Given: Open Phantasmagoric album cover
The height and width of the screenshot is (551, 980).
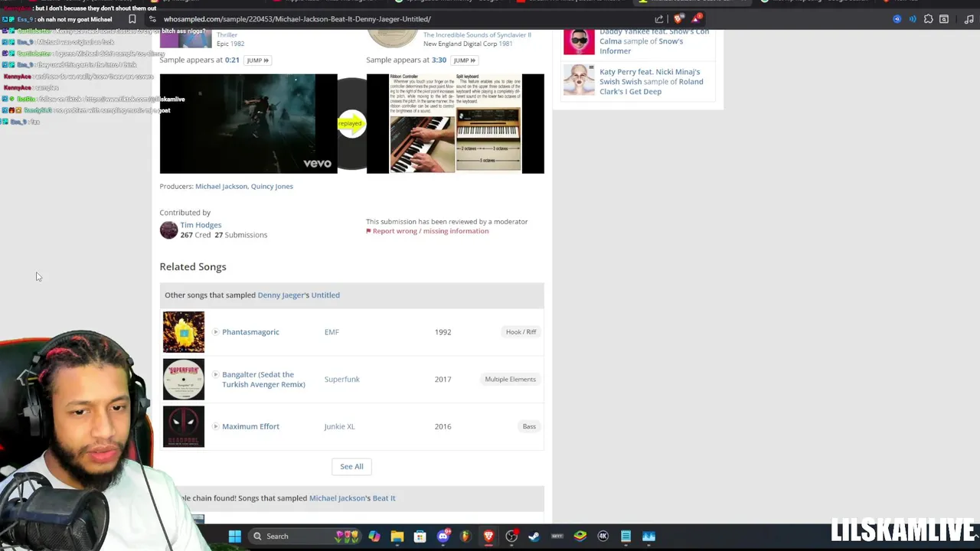Looking at the screenshot, I should click(x=184, y=332).
